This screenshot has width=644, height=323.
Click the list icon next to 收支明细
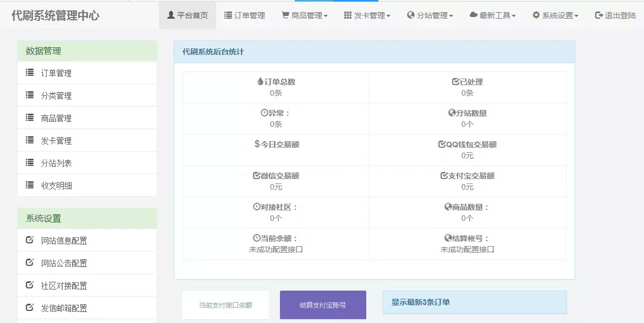click(30, 185)
